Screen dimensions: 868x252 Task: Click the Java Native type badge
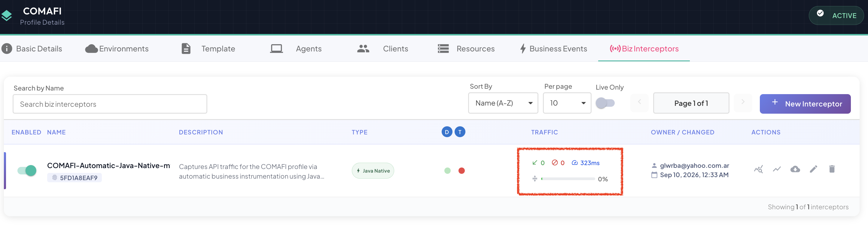(x=373, y=171)
